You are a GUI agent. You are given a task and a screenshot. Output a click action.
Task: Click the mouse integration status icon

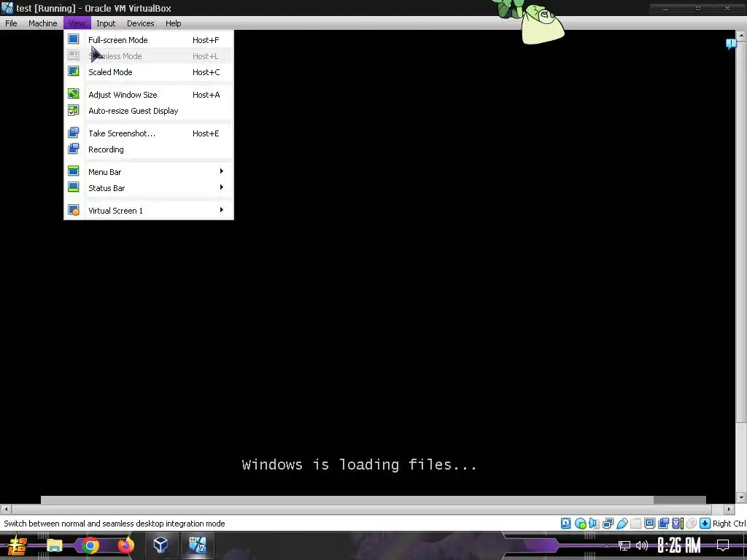click(691, 524)
